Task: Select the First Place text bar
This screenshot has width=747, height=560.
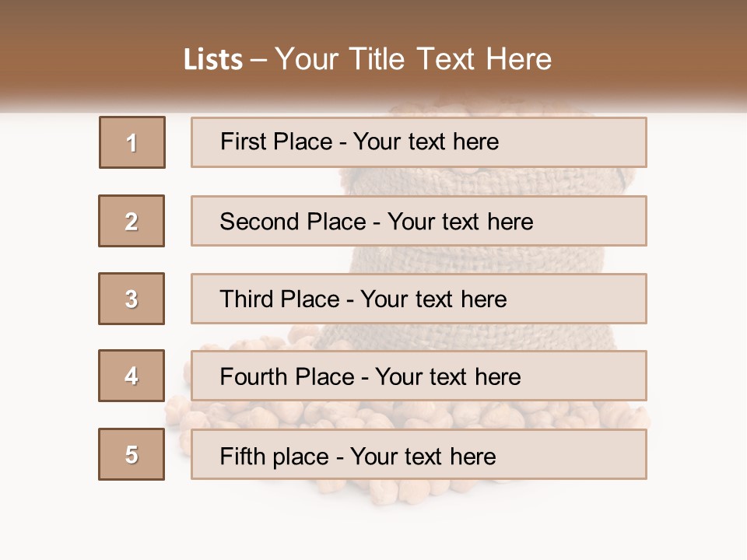Action: (x=419, y=142)
